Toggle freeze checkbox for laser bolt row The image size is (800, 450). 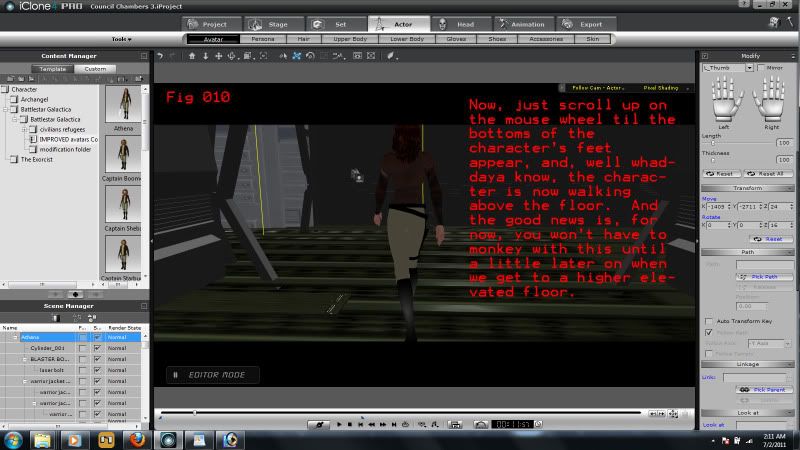tap(83, 370)
